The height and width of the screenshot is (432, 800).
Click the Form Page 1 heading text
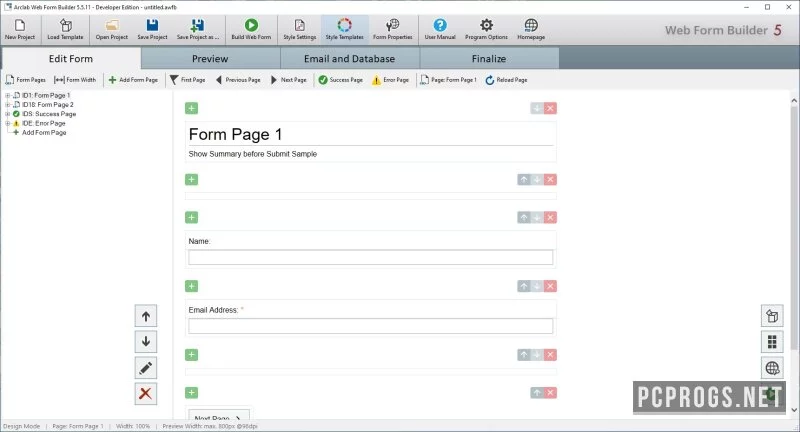[235, 134]
